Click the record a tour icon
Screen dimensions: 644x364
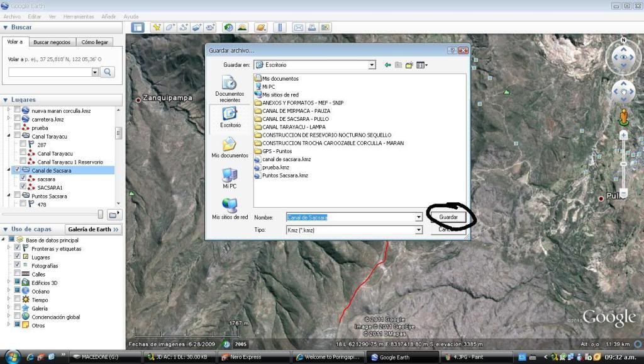tap(210, 28)
